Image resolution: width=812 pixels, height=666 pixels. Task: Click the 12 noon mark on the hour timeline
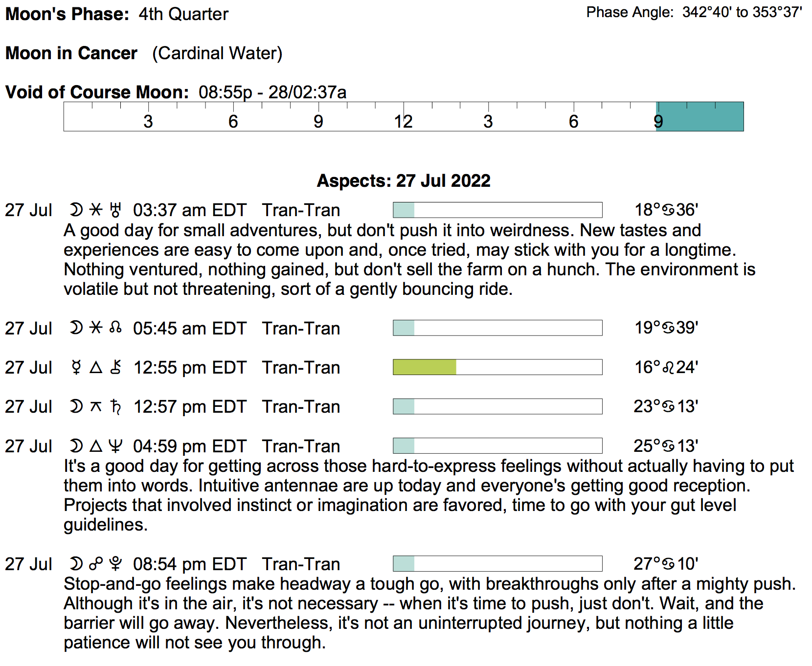click(x=404, y=121)
